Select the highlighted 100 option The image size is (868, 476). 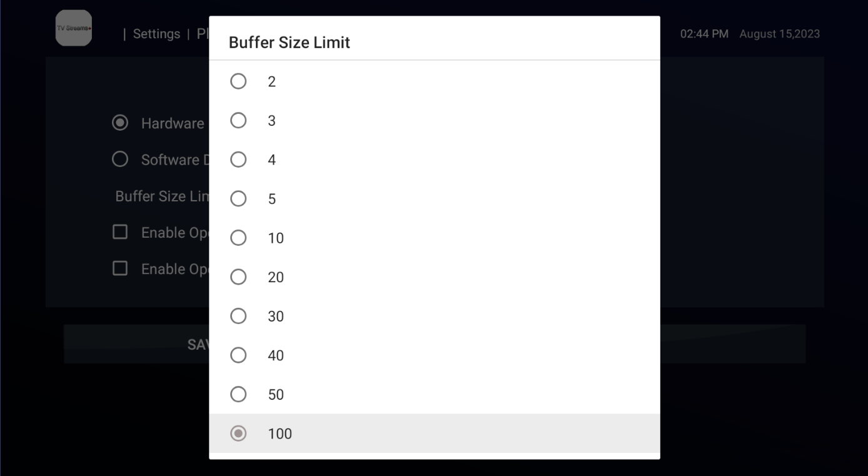(434, 433)
